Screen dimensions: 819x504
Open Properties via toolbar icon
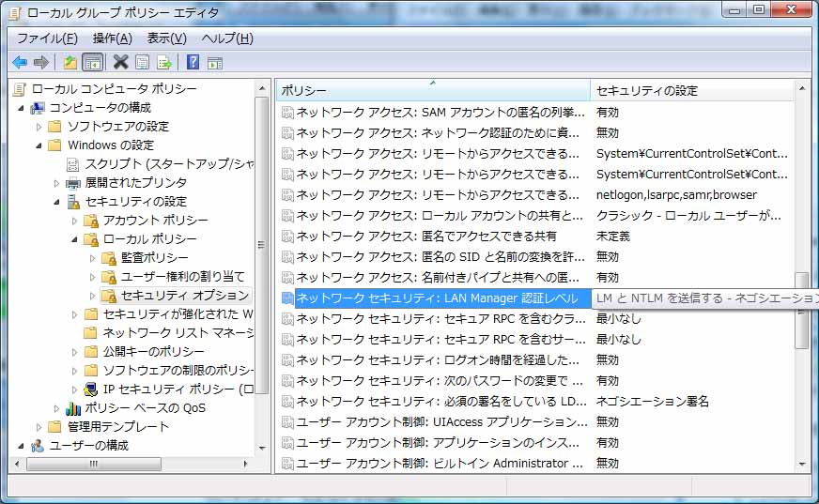(x=142, y=63)
